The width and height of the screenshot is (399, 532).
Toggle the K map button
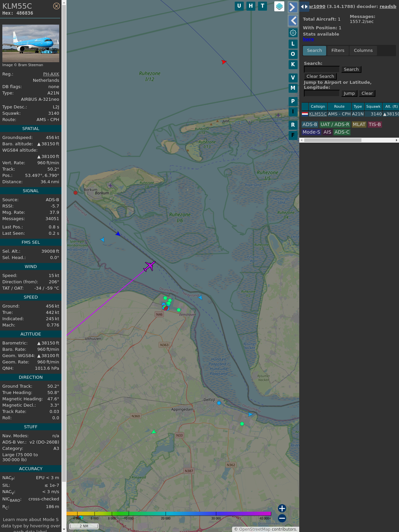click(x=293, y=65)
